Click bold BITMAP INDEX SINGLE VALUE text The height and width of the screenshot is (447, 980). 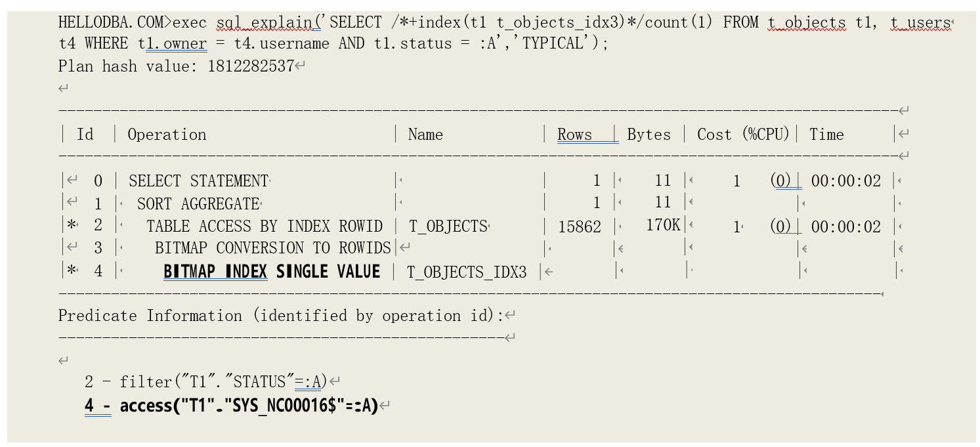272,271
